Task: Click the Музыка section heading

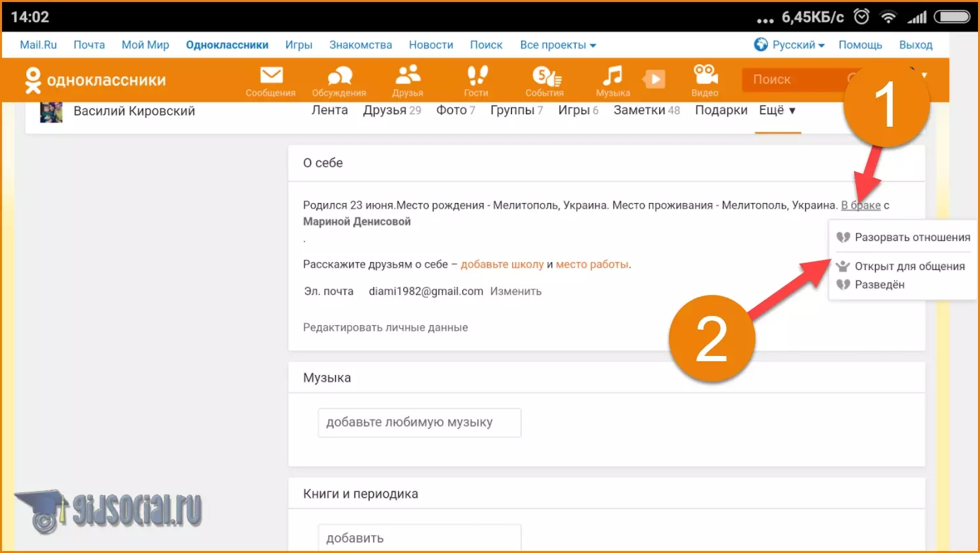Action: point(327,378)
